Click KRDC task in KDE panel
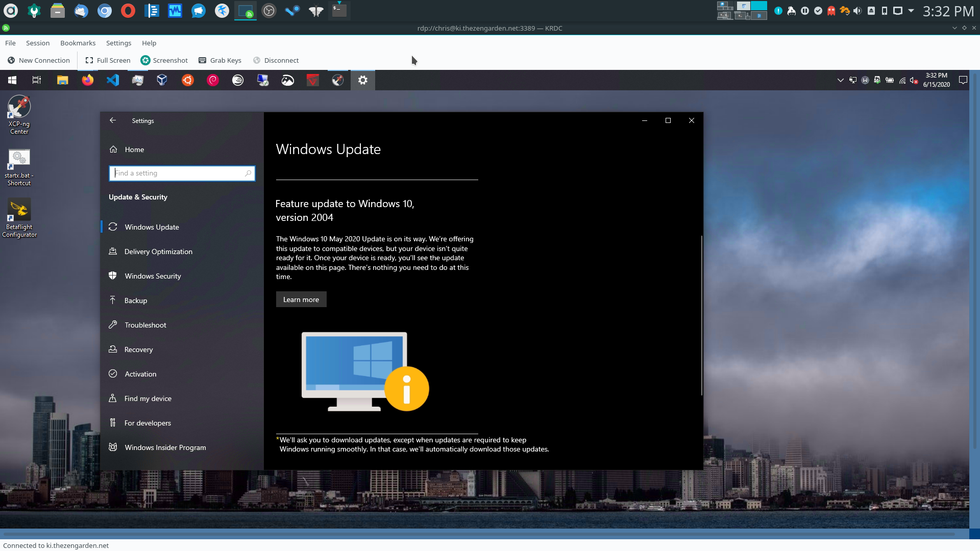The height and width of the screenshot is (551, 980). pos(246,10)
